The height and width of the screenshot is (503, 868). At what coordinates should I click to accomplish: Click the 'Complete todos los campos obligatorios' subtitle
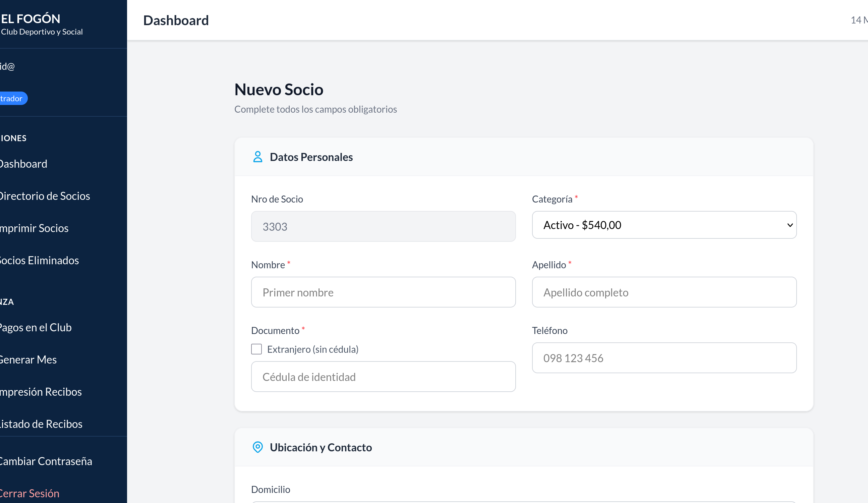click(315, 109)
